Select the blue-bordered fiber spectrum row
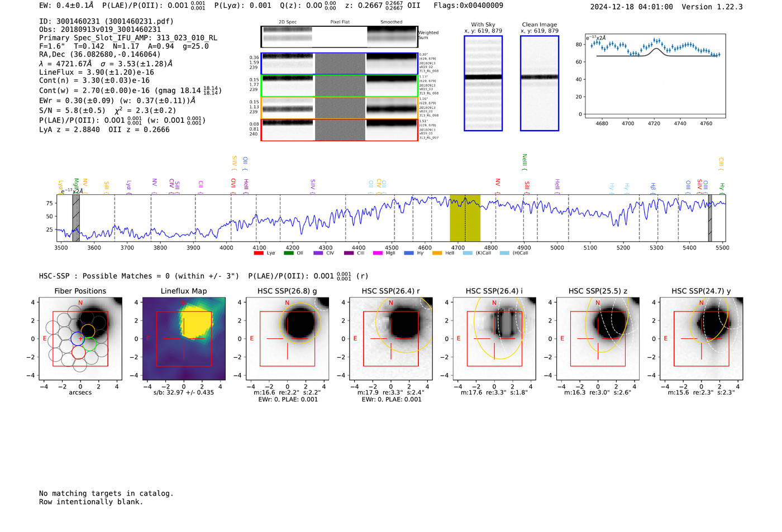 click(x=339, y=64)
